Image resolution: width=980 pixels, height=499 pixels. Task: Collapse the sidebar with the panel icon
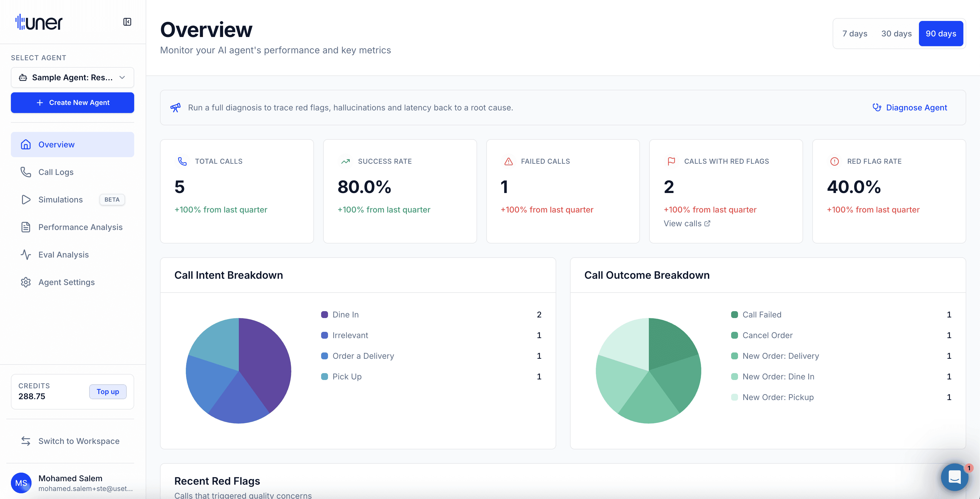pos(127,22)
